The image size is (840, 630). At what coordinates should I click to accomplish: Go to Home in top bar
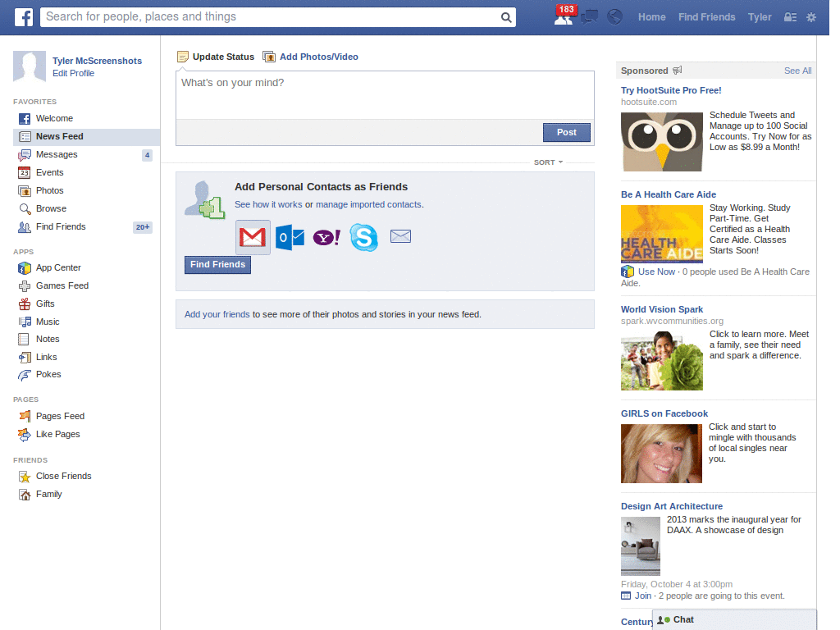651,17
